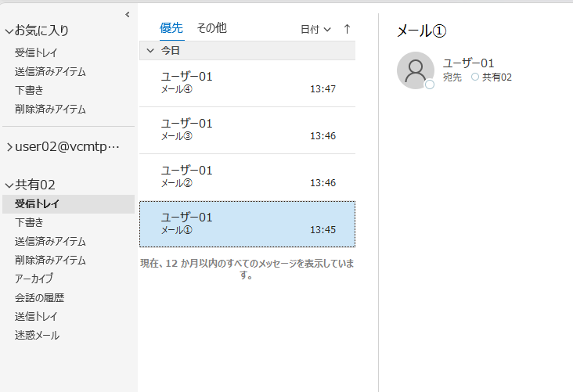Collapse the お気に入り favorites section
Image resolution: width=573 pixels, height=392 pixels.
[x=9, y=31]
